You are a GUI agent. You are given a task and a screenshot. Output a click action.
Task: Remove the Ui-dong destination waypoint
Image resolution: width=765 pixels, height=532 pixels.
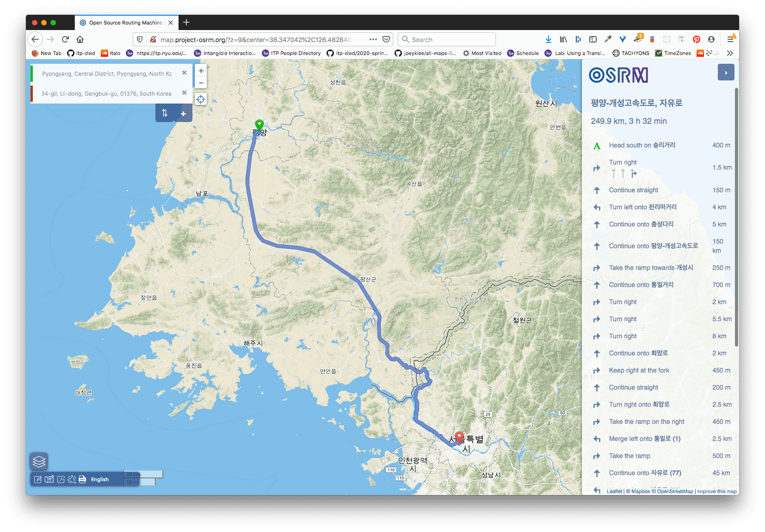[x=184, y=93]
